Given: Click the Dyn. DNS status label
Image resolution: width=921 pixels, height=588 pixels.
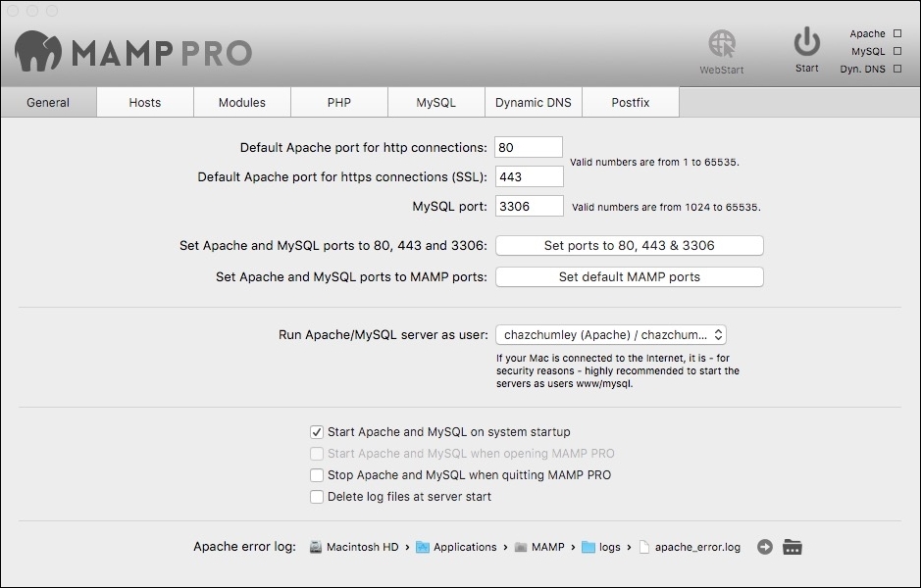Looking at the screenshot, I should 863,69.
